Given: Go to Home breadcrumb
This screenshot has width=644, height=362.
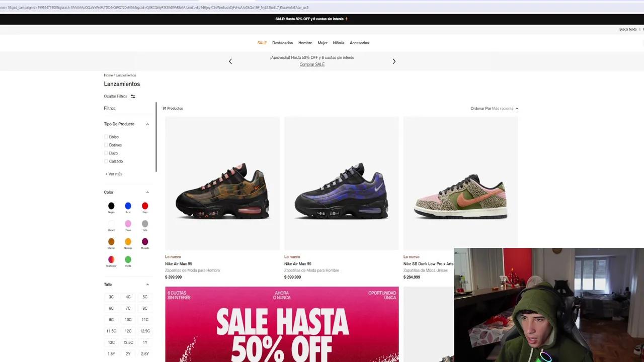Looking at the screenshot, I should pos(108,75).
